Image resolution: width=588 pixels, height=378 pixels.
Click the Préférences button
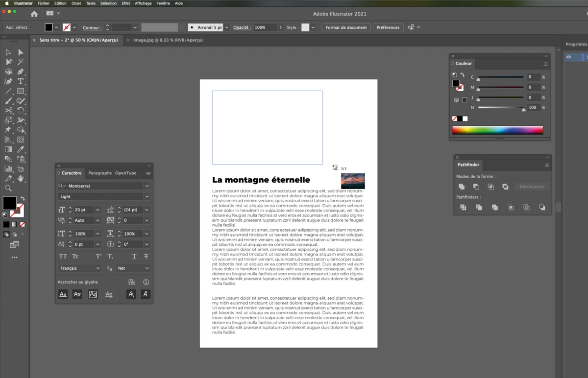388,27
